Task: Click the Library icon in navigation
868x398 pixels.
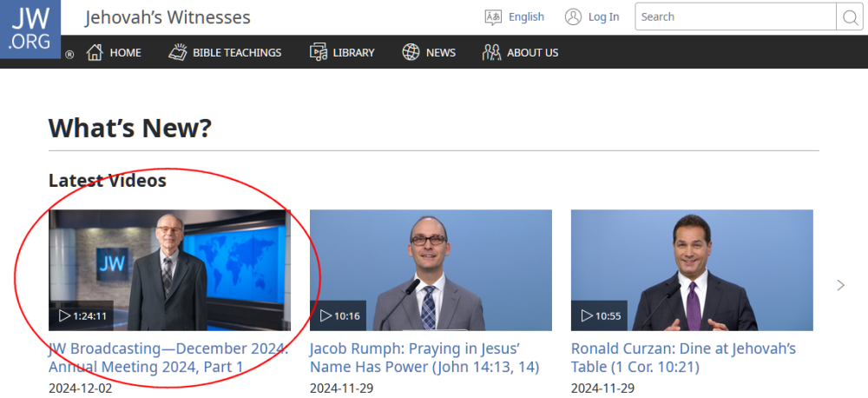Action: pyautogui.click(x=319, y=52)
